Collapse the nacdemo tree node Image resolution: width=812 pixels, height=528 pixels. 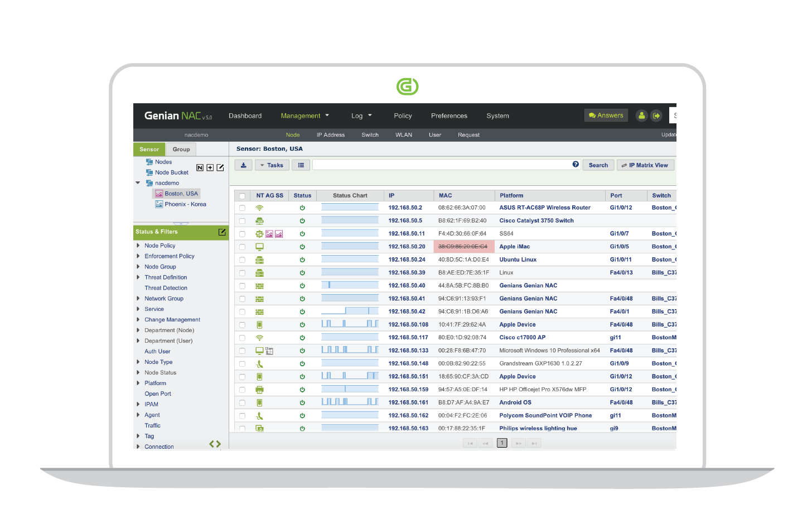[138, 183]
